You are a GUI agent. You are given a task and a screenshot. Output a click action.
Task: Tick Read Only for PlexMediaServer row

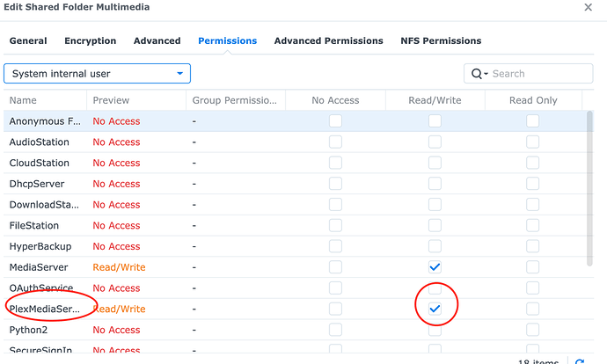click(x=533, y=309)
